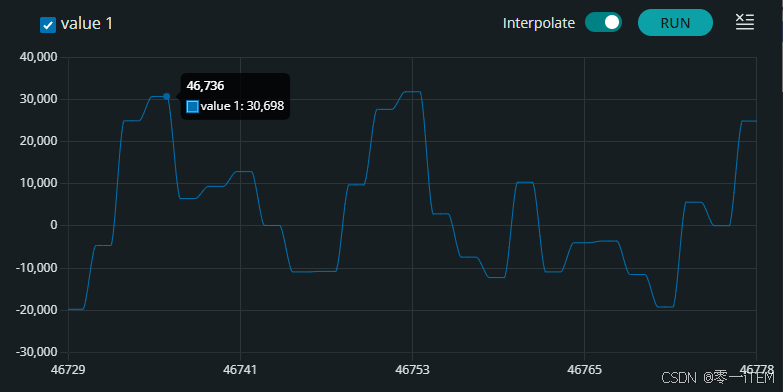
Task: Click the 0 y-axis label
Action: pyautogui.click(x=53, y=225)
